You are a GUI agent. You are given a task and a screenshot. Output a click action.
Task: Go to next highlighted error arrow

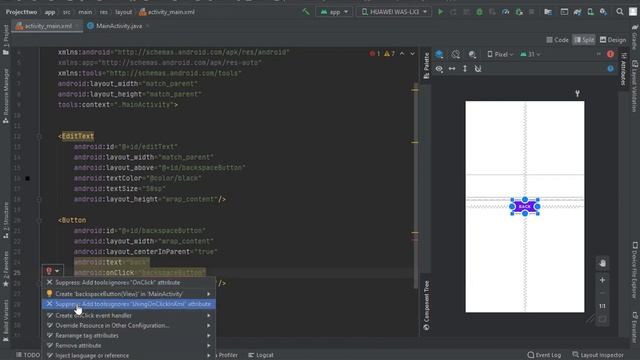pyautogui.click(x=413, y=53)
